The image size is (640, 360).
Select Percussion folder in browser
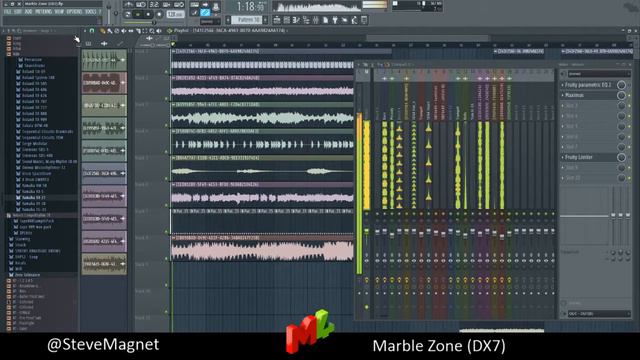33,60
